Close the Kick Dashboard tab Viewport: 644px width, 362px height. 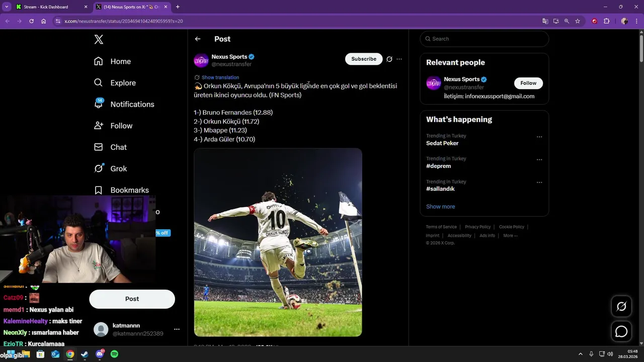86,7
